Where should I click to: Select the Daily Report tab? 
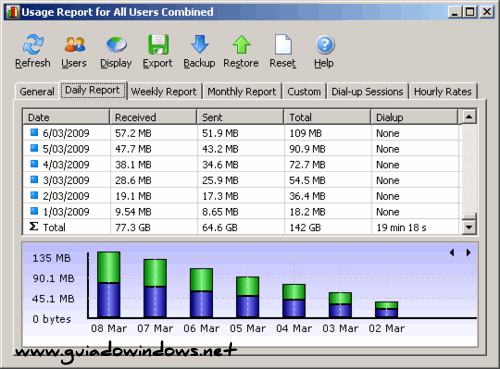click(x=93, y=90)
